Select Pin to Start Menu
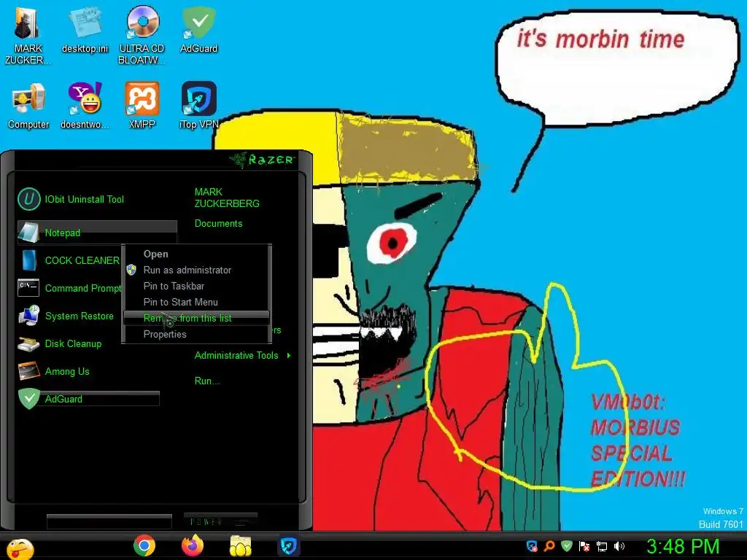Image resolution: width=747 pixels, height=560 pixels. coord(196,302)
